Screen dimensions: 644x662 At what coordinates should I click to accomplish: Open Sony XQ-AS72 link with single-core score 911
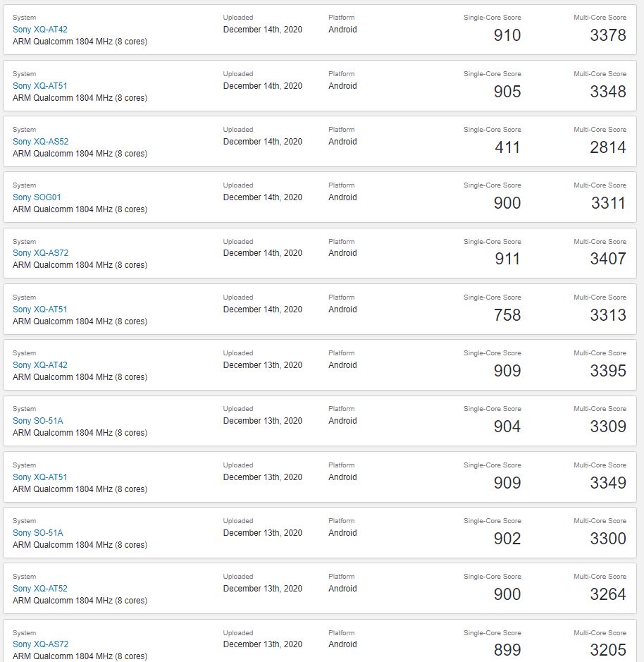click(40, 253)
